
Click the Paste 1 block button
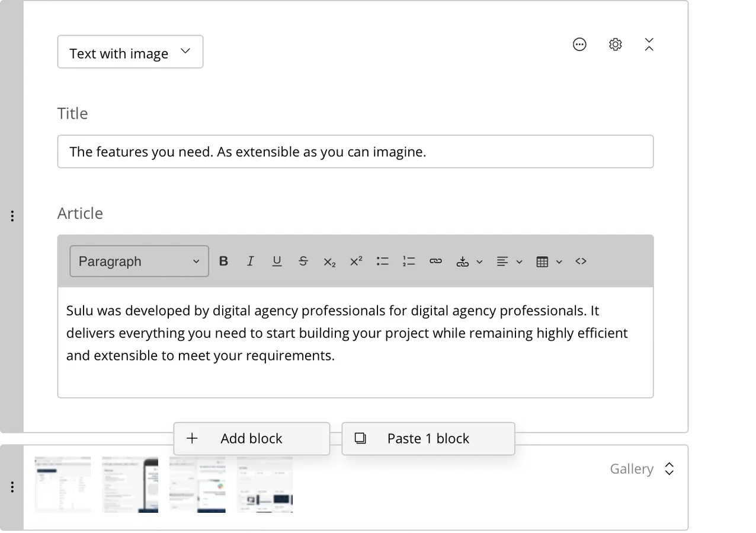coord(428,439)
